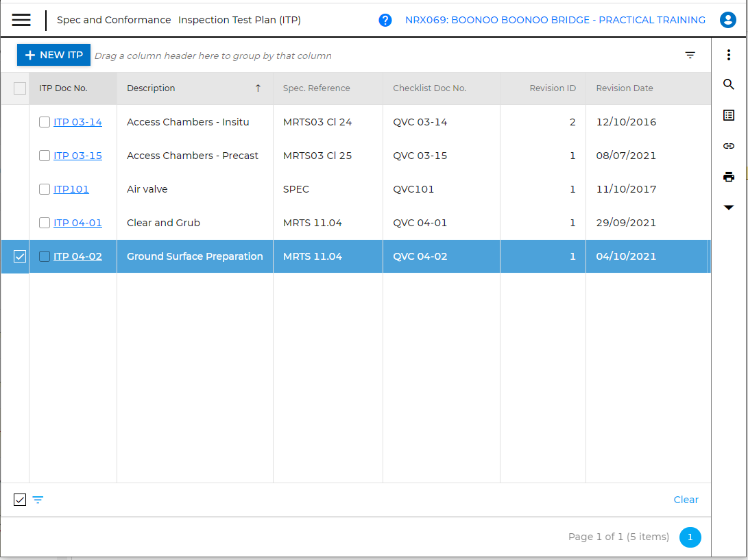
Task: Click the search magnifier icon in sidebar
Action: [x=729, y=84]
